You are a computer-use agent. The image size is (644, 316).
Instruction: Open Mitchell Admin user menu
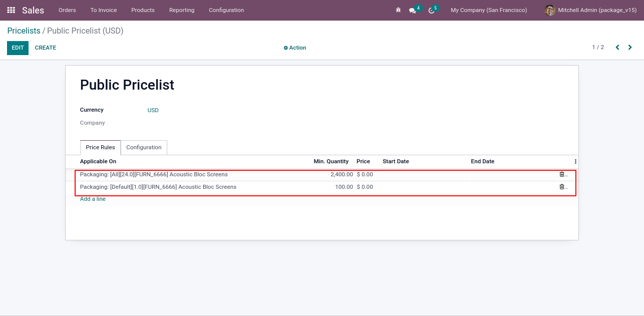click(x=591, y=10)
